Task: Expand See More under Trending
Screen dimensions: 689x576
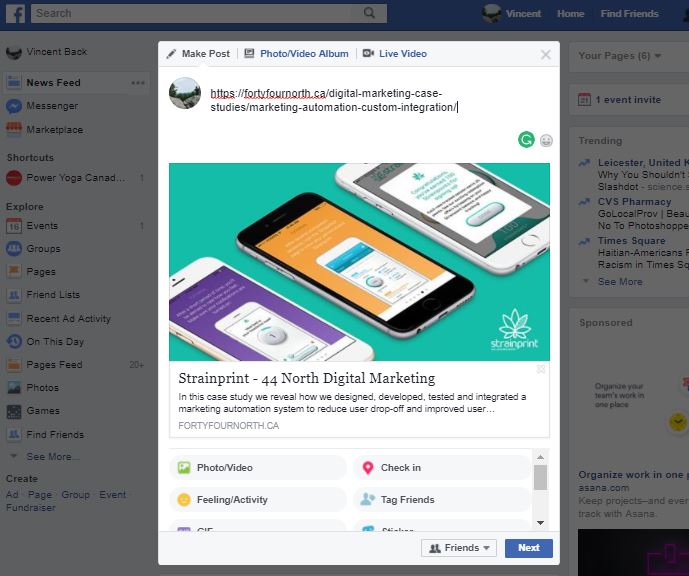Action: (620, 282)
